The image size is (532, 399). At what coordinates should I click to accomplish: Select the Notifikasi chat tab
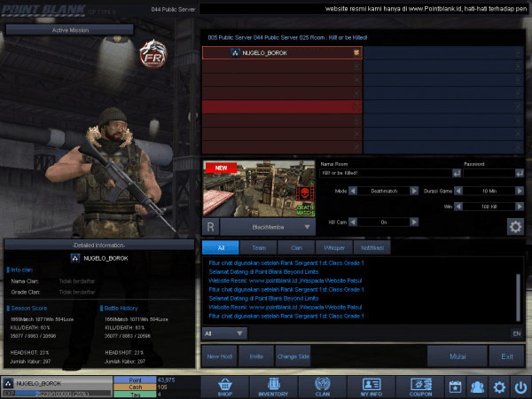click(372, 247)
